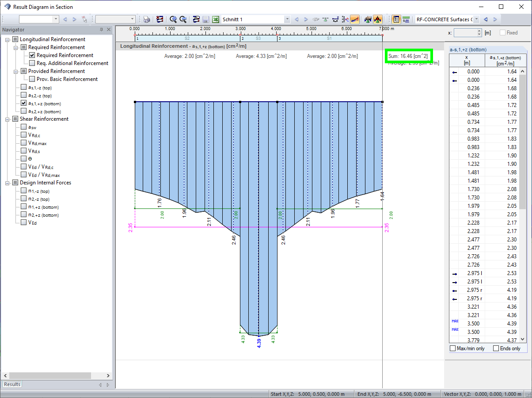Export the section results to Excel
This screenshot has width=532, height=398.
click(215, 19)
